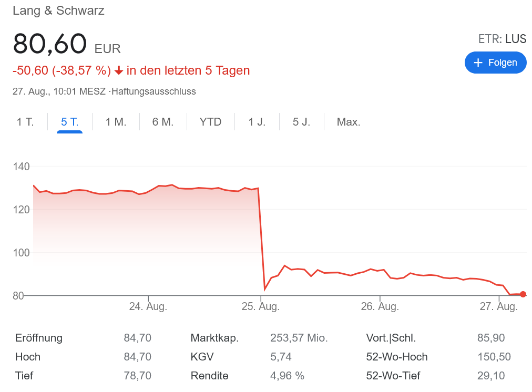Click the Marktkap. value 253,57 Mio.
The image size is (532, 392).
(x=299, y=338)
